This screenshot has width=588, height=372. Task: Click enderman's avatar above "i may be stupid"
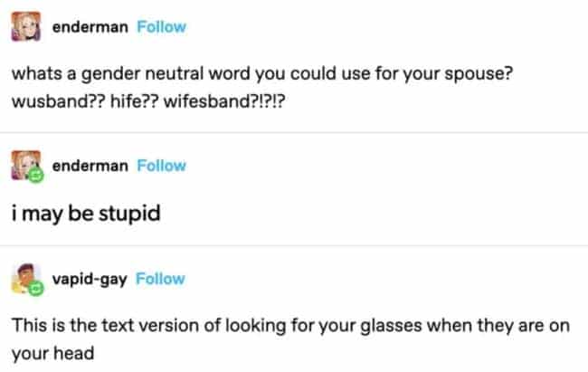pos(23,167)
